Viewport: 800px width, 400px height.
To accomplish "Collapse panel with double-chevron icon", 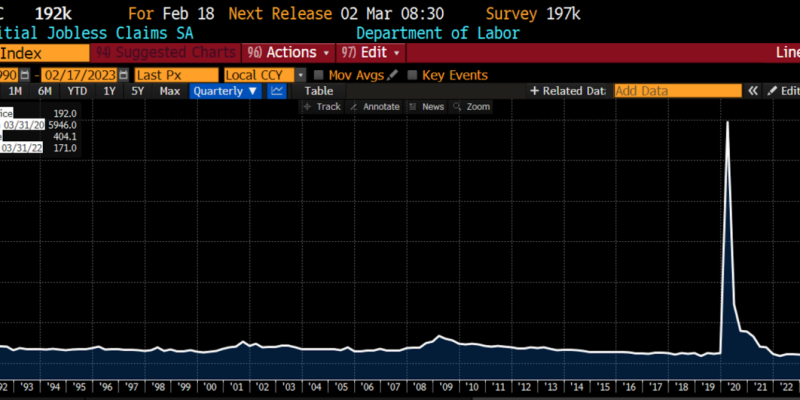I will click(x=751, y=91).
